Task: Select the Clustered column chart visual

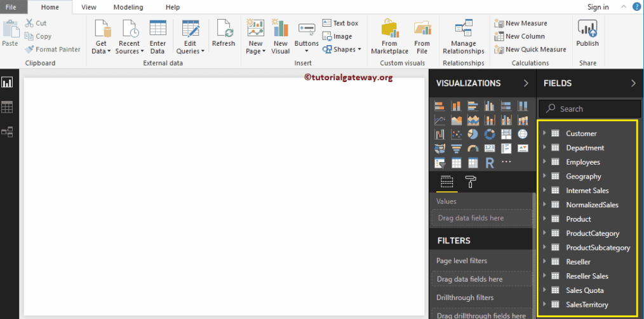Action: tap(490, 106)
